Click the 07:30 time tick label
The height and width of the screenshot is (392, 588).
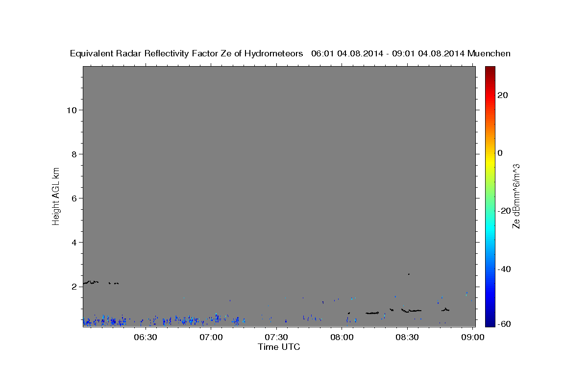(276, 338)
